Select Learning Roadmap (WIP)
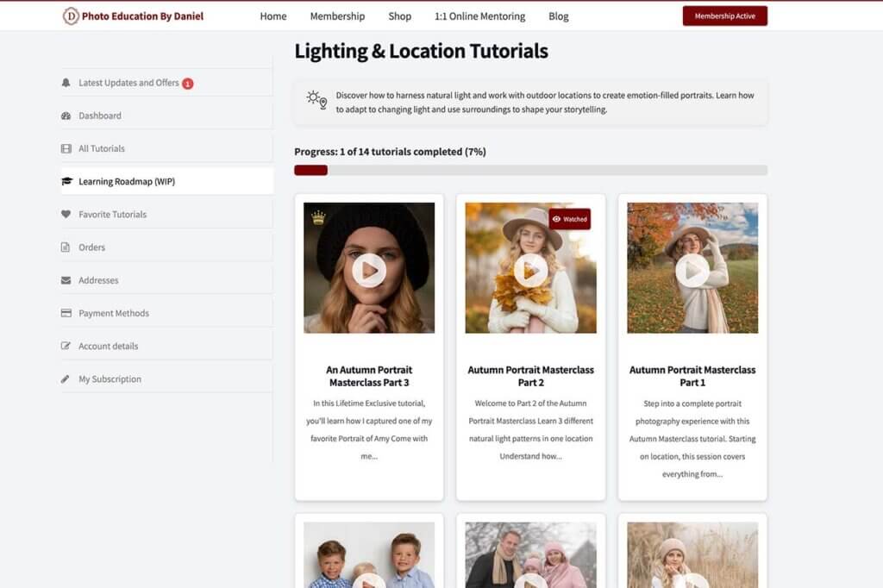883x588 pixels. 166,181
